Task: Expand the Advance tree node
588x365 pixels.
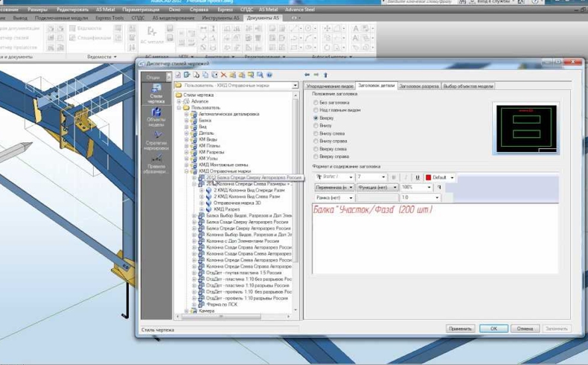Action: [179, 101]
